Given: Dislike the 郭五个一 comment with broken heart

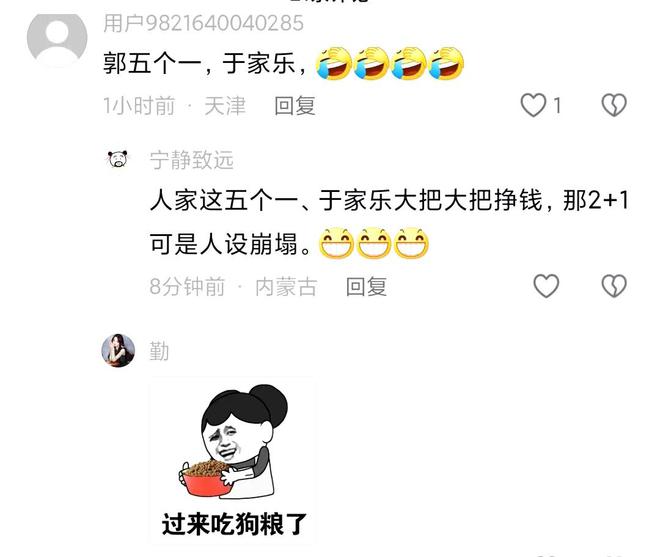Looking at the screenshot, I should click(x=614, y=105).
